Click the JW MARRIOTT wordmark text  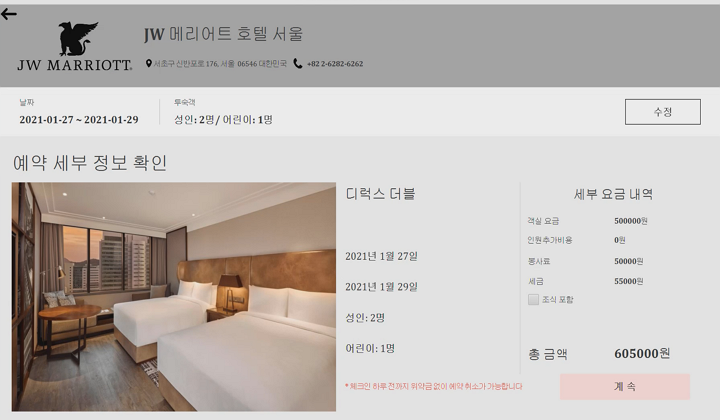75,65
